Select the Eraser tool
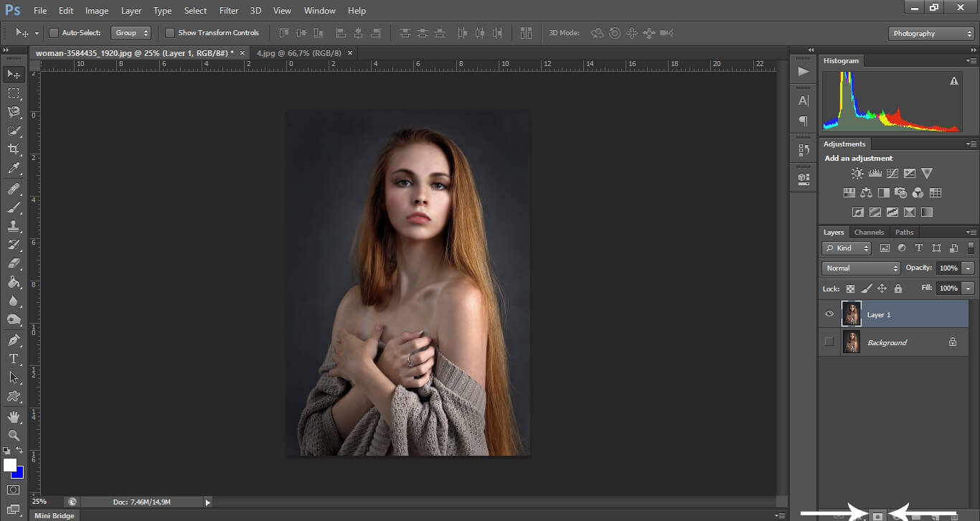Viewport: 980px width, 521px height. click(x=14, y=263)
